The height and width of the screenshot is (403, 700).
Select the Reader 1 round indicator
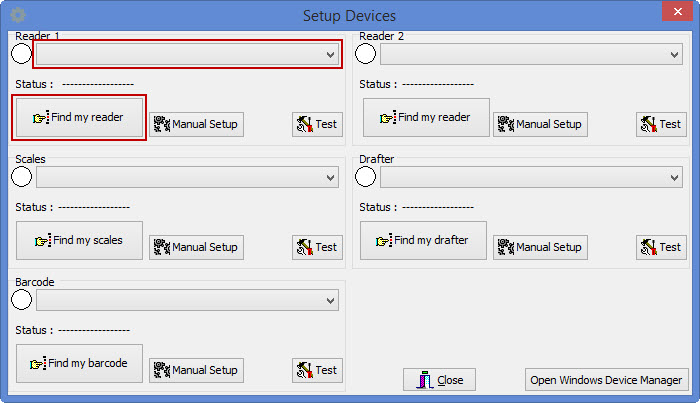tap(22, 53)
